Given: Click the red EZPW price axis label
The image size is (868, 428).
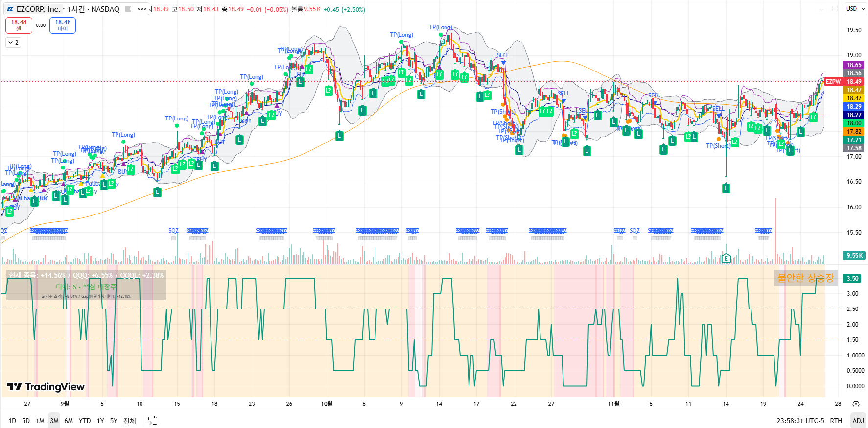Looking at the screenshot, I should (x=833, y=82).
